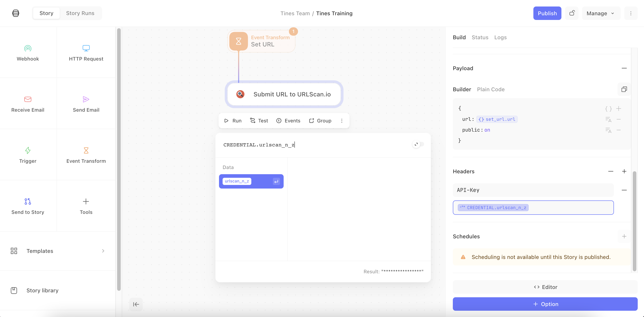This screenshot has width=644, height=317.
Task: Remove the public payload row
Action: click(619, 130)
